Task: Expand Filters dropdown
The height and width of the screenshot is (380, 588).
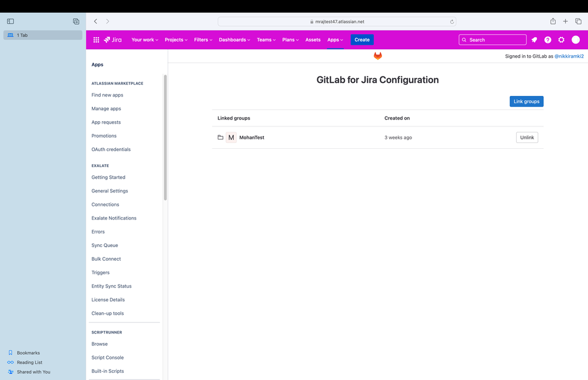Action: (203, 40)
